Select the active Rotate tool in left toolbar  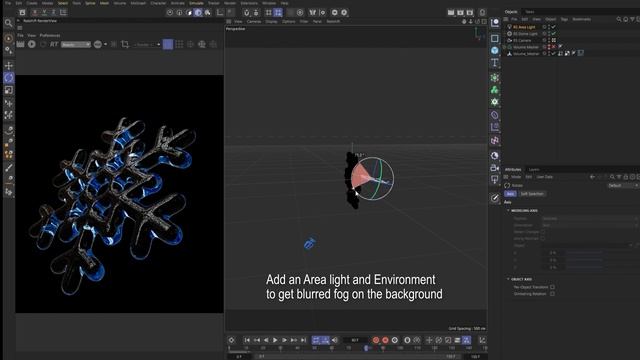pyautogui.click(x=9, y=78)
